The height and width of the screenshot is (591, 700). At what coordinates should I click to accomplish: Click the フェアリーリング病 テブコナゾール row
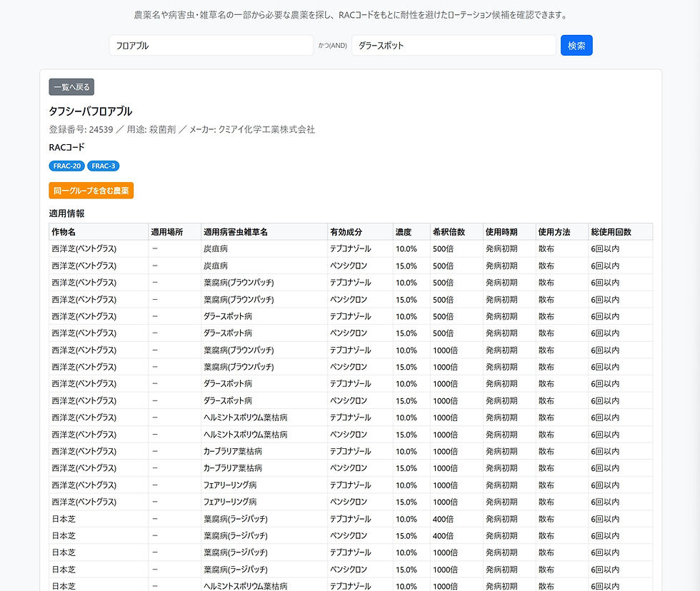[x=286, y=485]
